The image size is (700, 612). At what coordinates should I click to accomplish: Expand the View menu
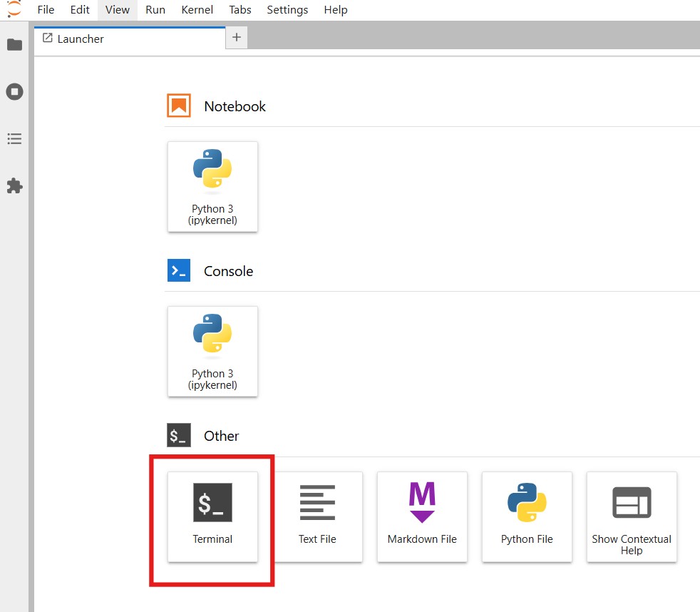[x=118, y=10]
